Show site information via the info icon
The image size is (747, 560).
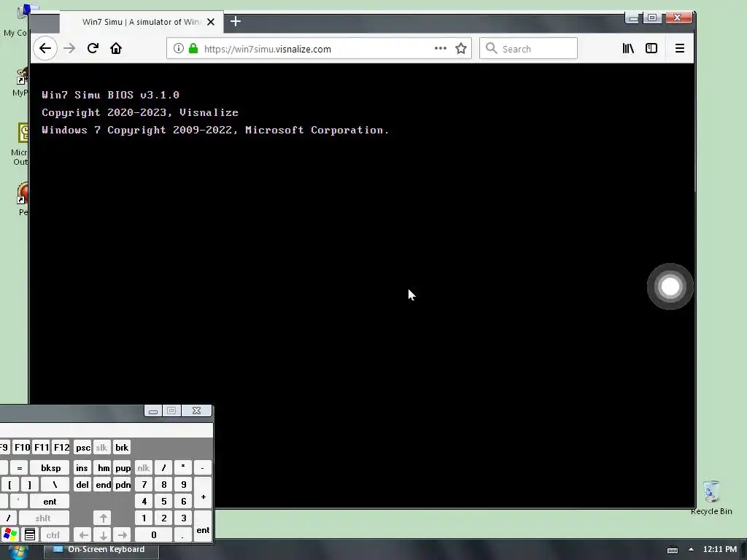point(178,48)
